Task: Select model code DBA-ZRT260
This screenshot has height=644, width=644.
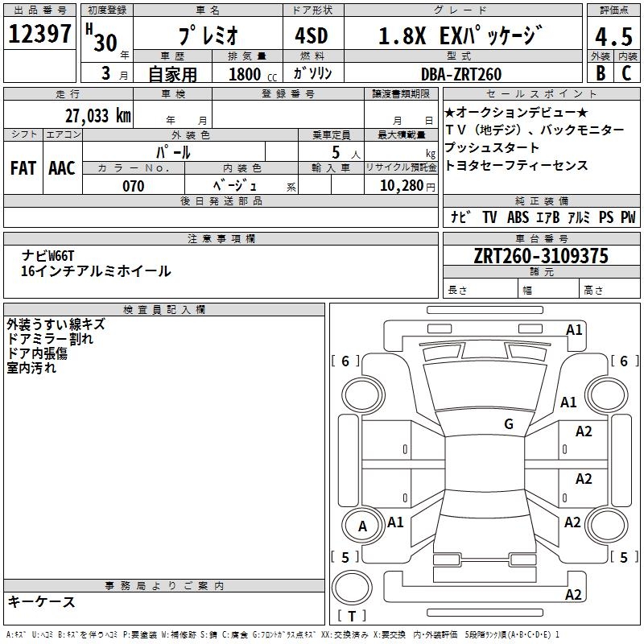Action: pos(461,74)
